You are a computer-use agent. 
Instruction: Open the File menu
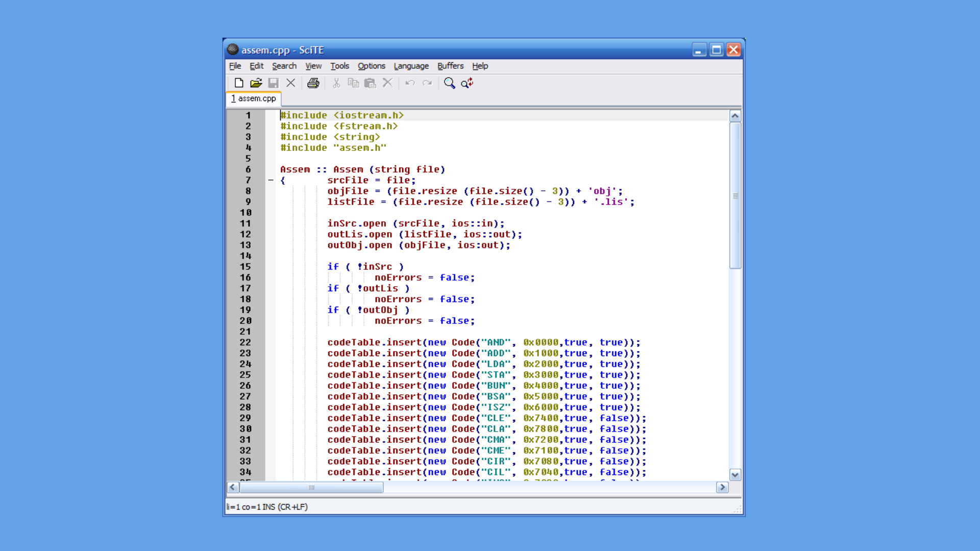[235, 66]
